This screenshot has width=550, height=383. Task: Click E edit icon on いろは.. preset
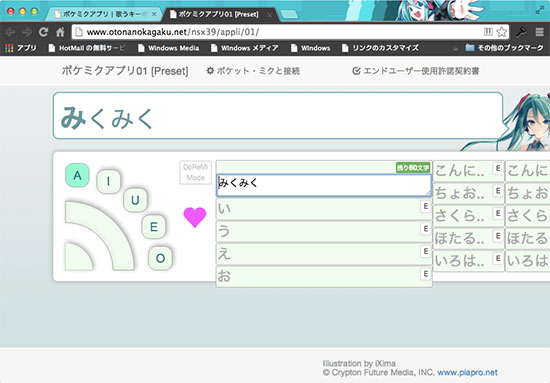pyautogui.click(x=498, y=258)
